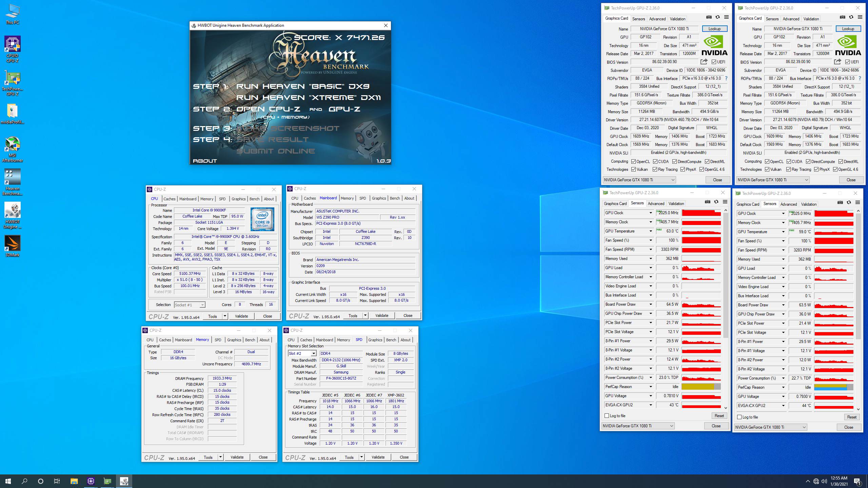Open hamburger menu in bottom-right GPU-Z Sensors window
The height and width of the screenshot is (488, 868).
tap(857, 202)
